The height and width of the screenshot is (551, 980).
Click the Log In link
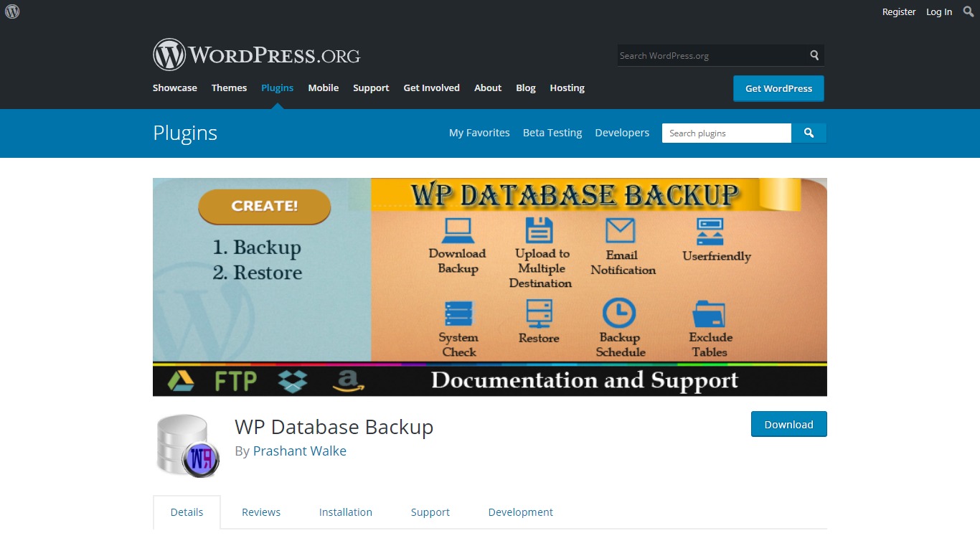pyautogui.click(x=939, y=11)
